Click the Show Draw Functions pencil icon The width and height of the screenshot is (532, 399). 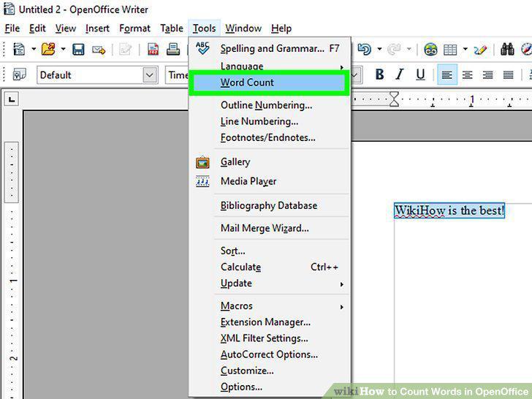tap(480, 50)
